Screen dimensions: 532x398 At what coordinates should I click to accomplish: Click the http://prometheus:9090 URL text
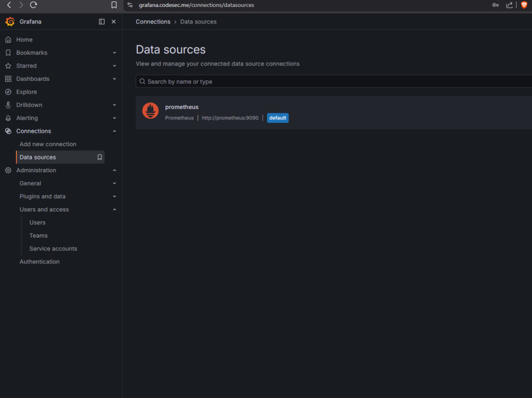click(230, 118)
